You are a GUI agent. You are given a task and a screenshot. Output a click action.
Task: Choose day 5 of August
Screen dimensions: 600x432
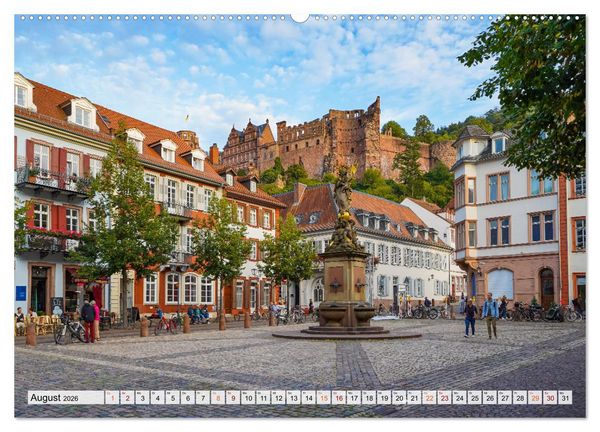(173, 398)
